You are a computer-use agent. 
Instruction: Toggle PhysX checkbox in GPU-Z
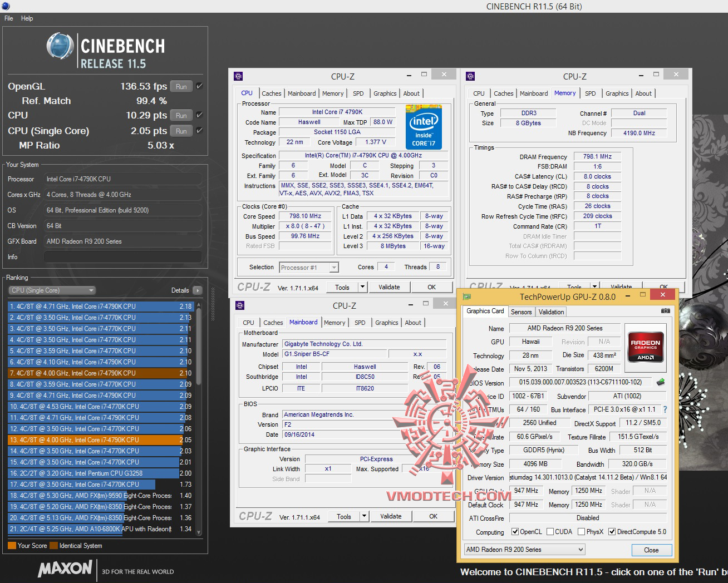[x=581, y=532]
